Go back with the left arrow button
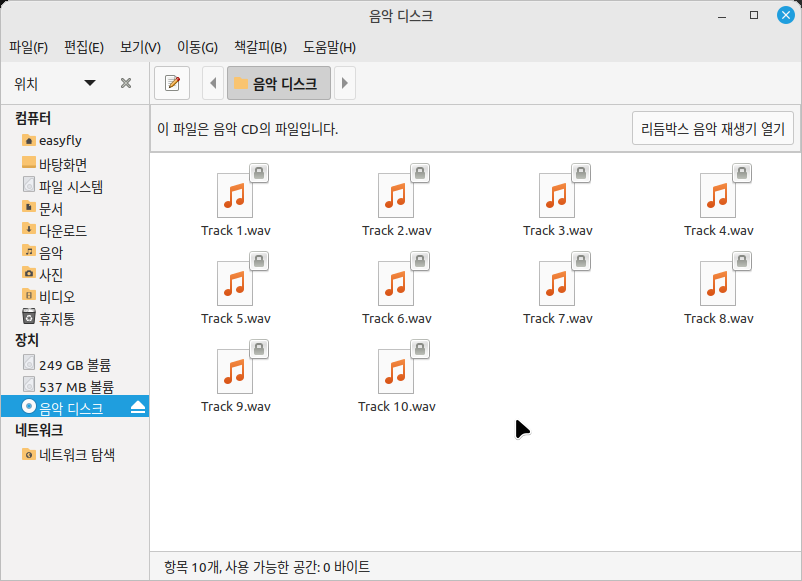This screenshot has width=802, height=581. point(213,83)
